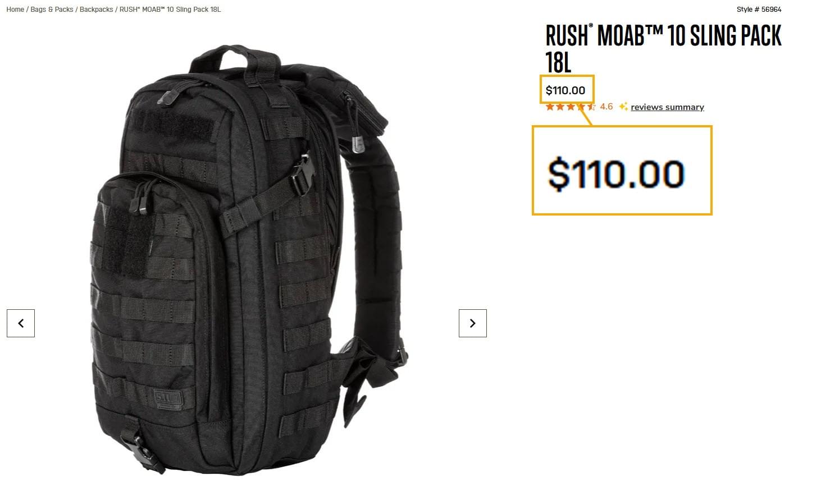821x504 pixels.
Task: Navigate to the Home breadcrumb
Action: (15, 10)
